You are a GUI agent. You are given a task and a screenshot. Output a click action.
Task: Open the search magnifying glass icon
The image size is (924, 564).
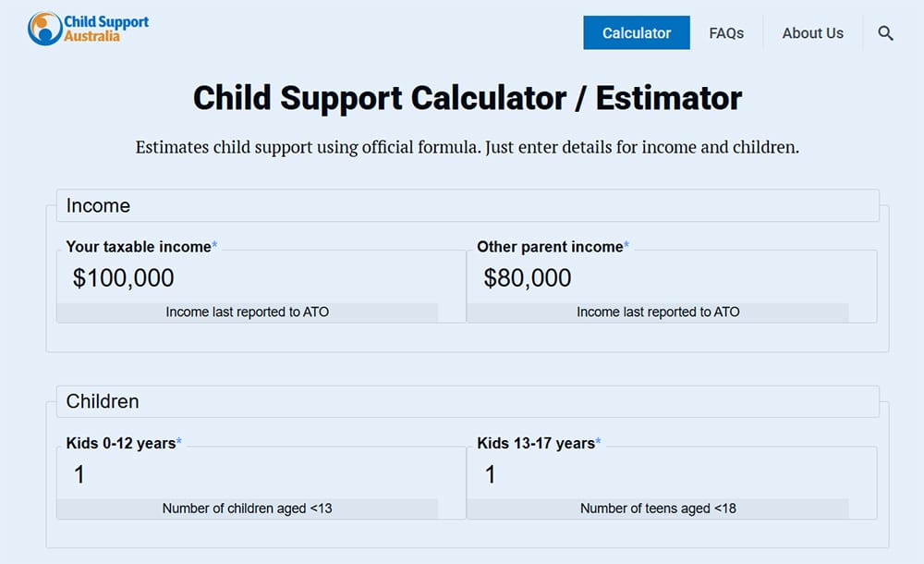tap(885, 32)
